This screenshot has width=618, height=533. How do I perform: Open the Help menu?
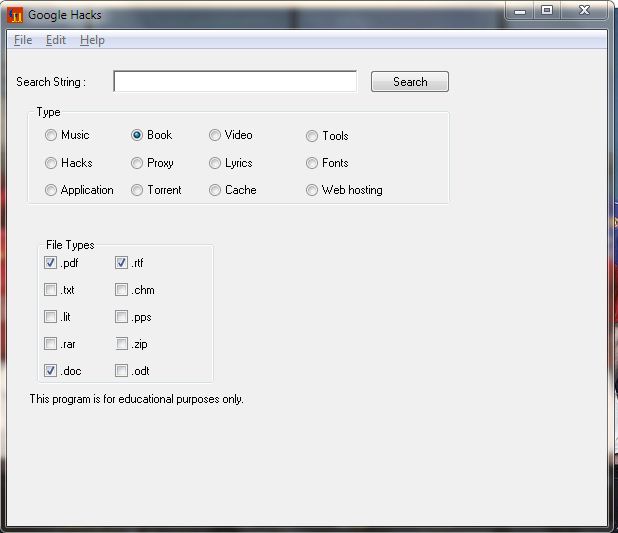click(92, 40)
